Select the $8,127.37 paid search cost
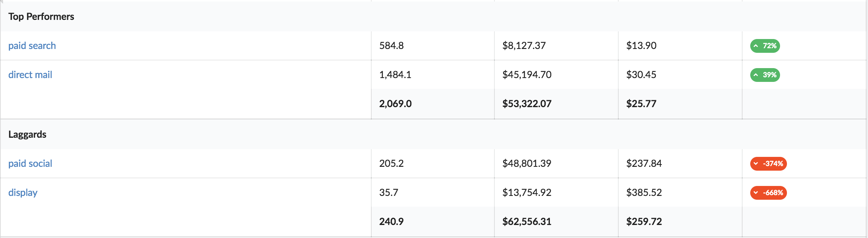 [524, 46]
